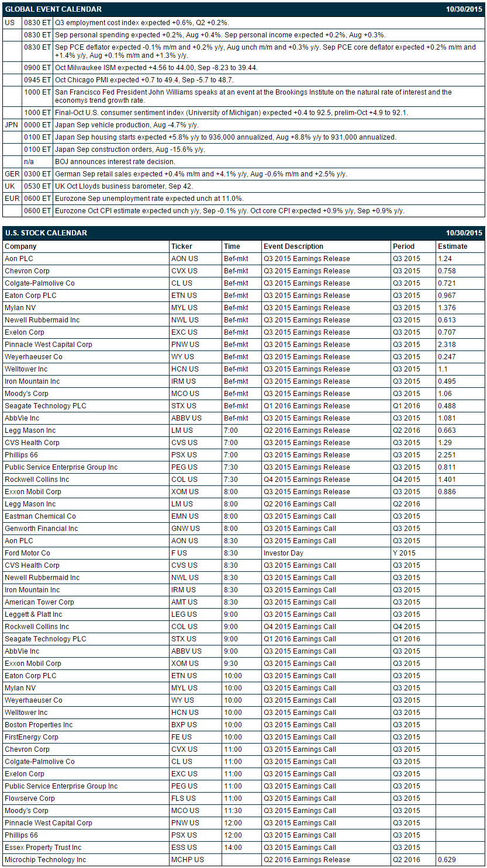The image size is (487, 868).
Task: Click the Final-Oct consumer sentiment index event
Action: [x=232, y=113]
